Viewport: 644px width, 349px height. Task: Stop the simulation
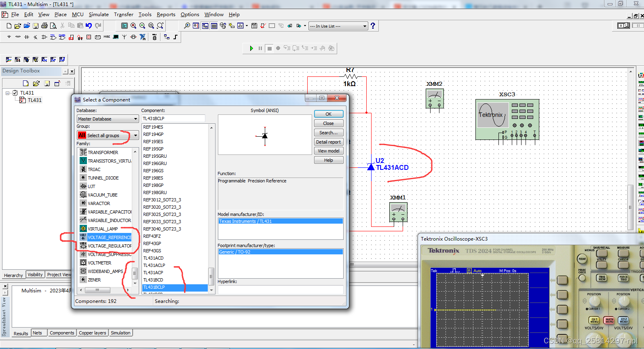270,48
